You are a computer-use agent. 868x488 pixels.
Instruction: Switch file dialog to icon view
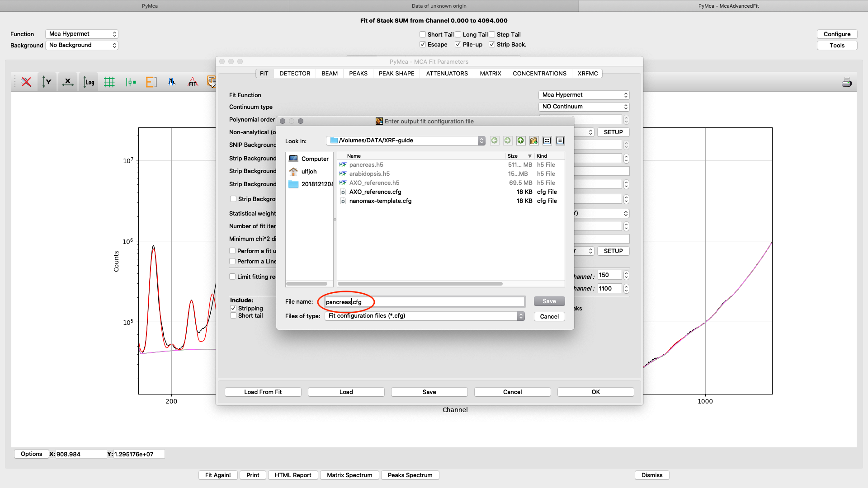click(547, 141)
